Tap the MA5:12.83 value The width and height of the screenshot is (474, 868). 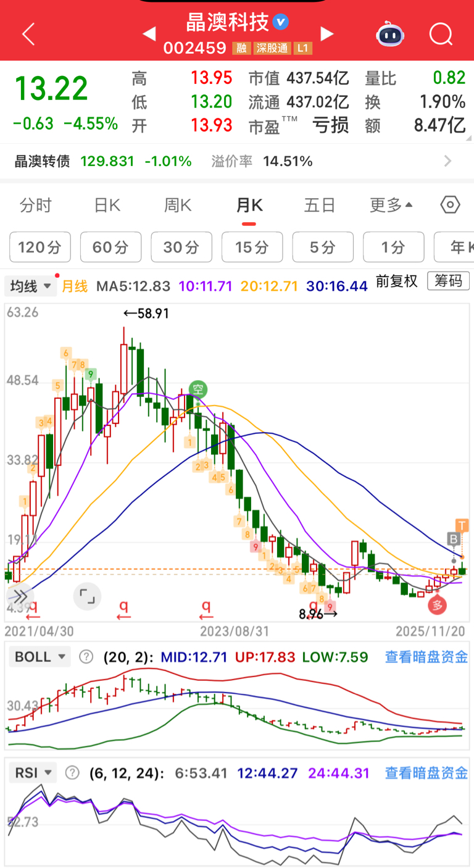point(133,286)
